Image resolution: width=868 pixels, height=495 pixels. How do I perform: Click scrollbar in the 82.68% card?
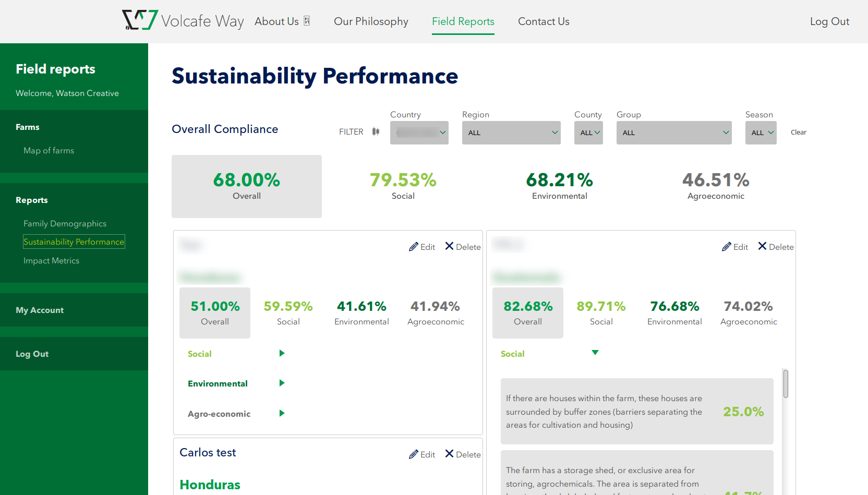[785, 384]
